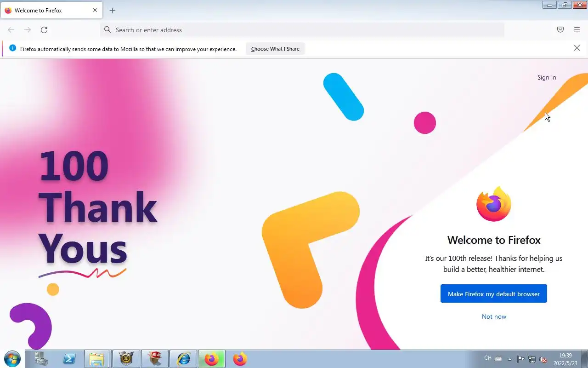Close the Welcome to Firefox tab
The height and width of the screenshot is (368, 588).
95,10
